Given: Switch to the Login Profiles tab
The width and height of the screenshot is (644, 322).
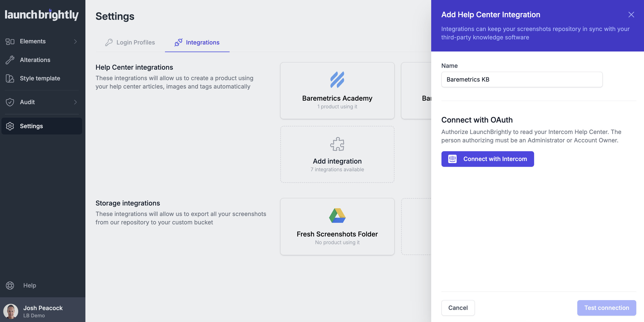Looking at the screenshot, I should 130,42.
